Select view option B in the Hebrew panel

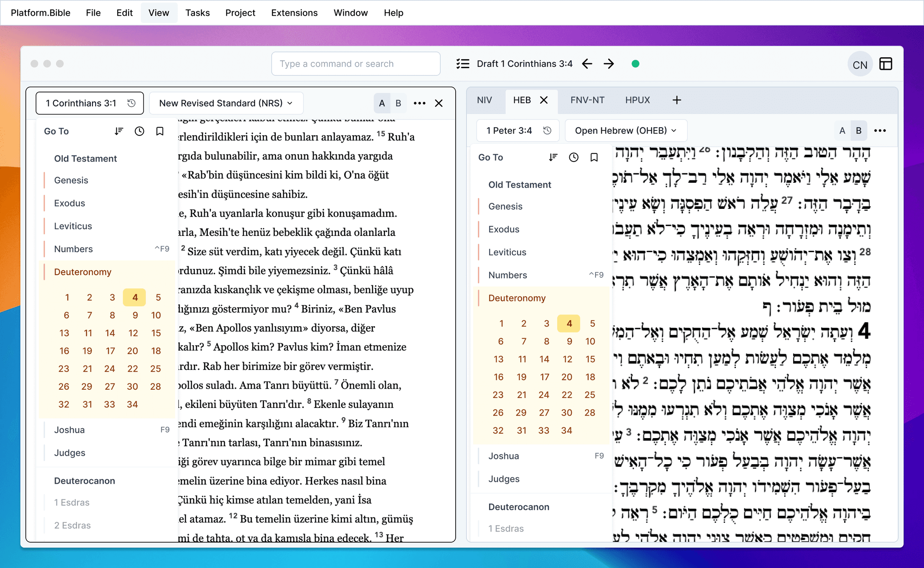(859, 130)
